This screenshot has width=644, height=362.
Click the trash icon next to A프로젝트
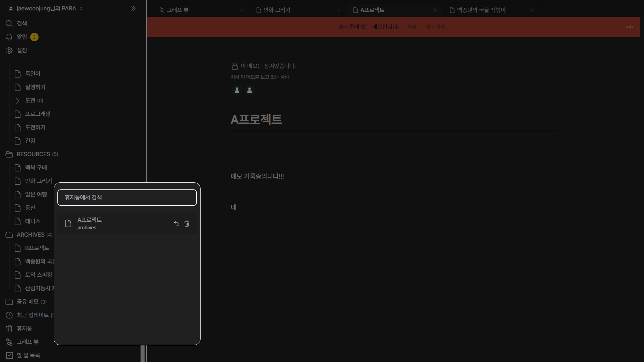[187, 224]
